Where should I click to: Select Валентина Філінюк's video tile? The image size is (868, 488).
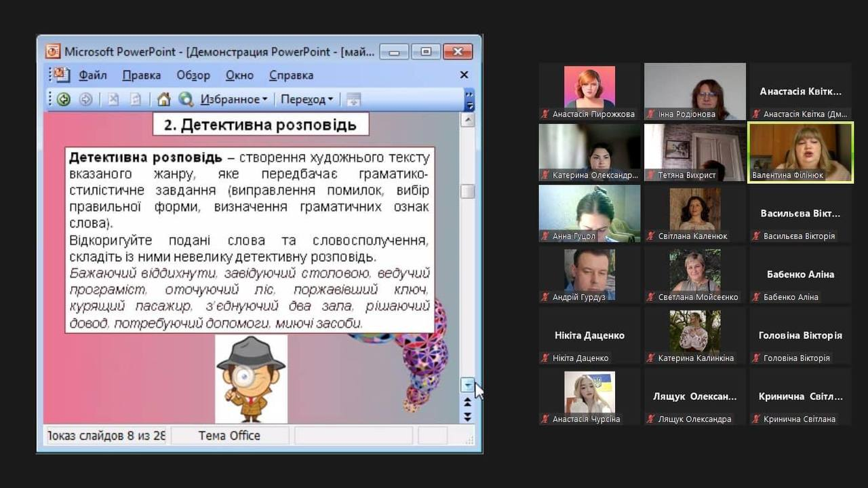coord(800,152)
